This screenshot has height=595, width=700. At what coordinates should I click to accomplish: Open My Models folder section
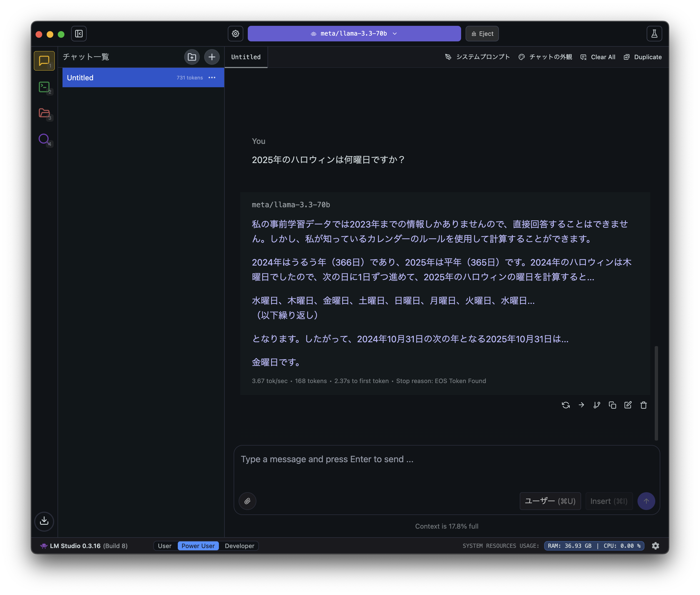44,114
